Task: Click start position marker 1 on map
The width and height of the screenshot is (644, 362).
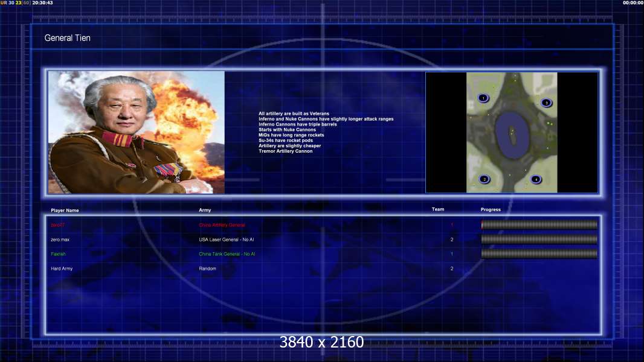Action: [x=483, y=98]
